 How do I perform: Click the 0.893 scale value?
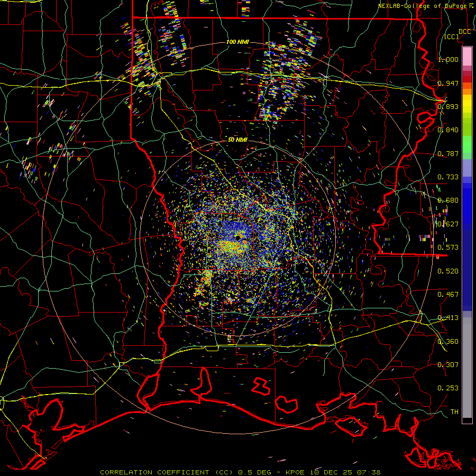[448, 106]
